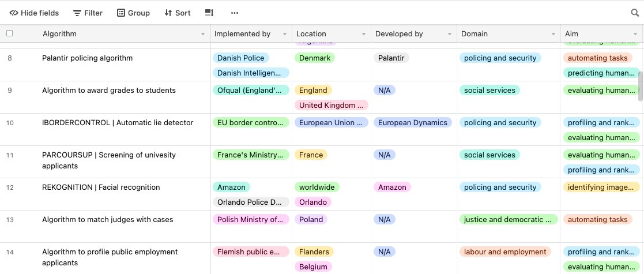Click the Palantir developer tag
The image size is (644, 274).
click(x=391, y=58)
